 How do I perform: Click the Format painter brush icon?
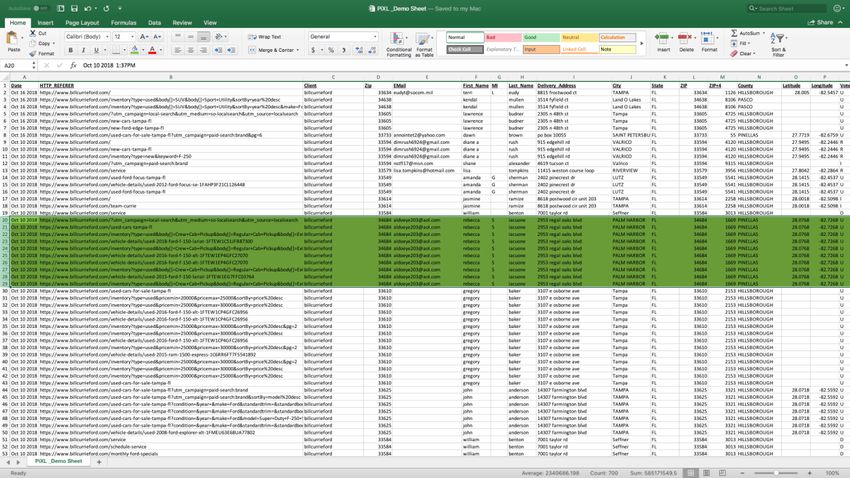(33, 53)
